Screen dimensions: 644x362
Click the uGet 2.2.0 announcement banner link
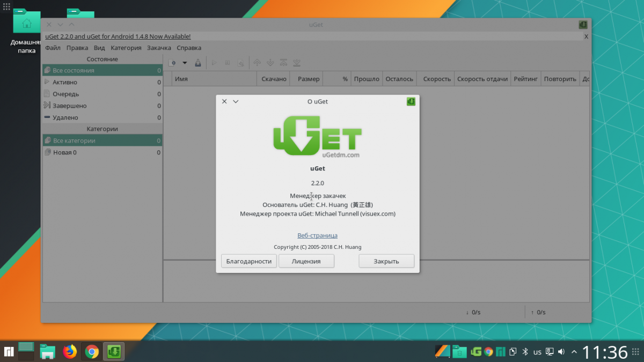click(118, 36)
